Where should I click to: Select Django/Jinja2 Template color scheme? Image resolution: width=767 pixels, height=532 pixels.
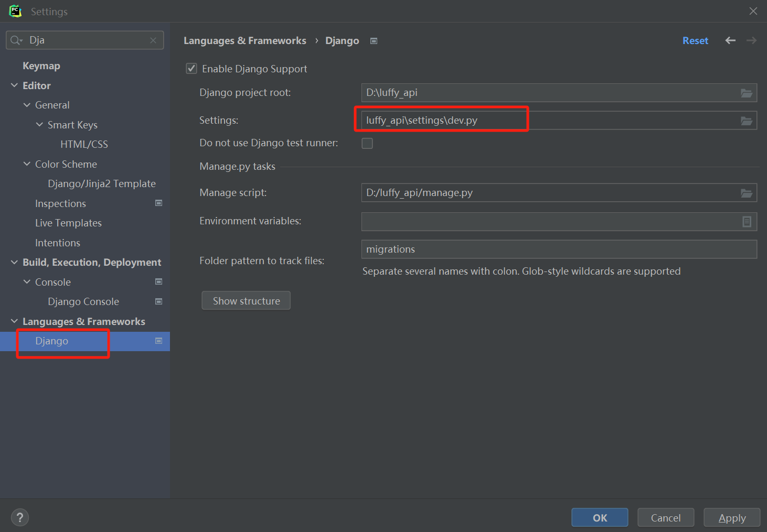[102, 183]
